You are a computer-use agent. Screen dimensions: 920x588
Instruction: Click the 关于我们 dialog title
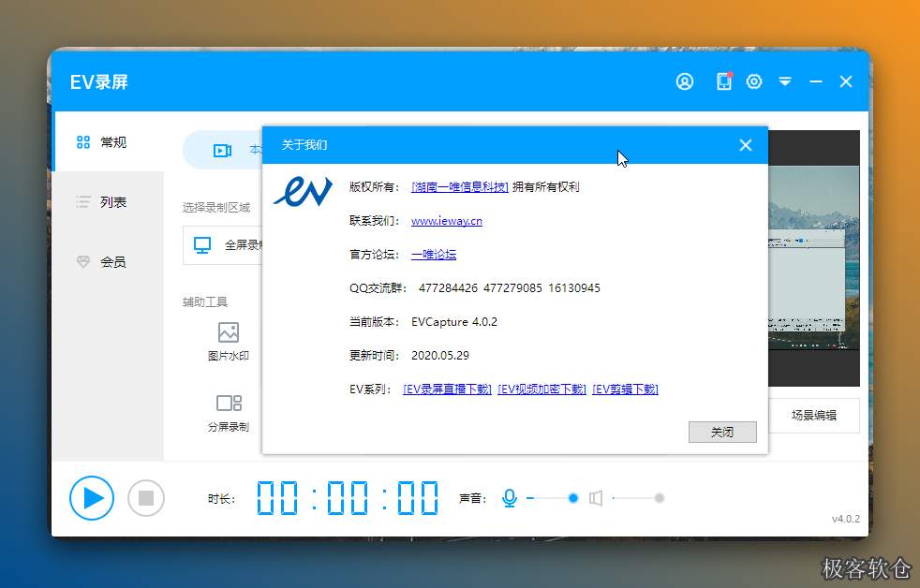(304, 145)
